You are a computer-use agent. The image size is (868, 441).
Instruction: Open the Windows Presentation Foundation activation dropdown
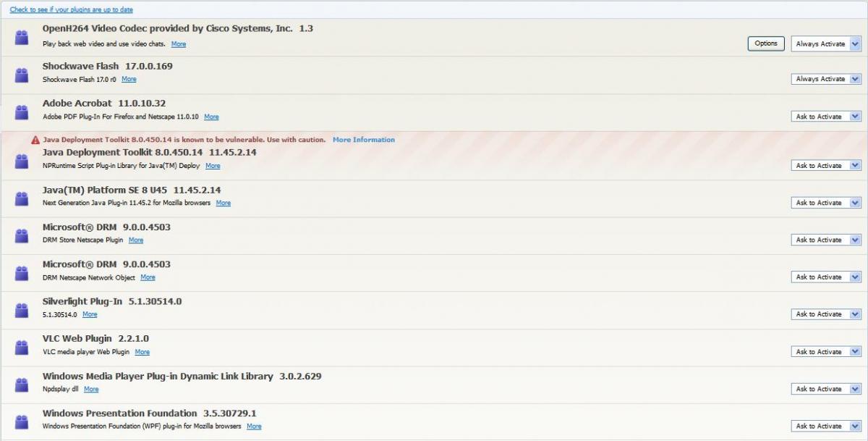[826, 427]
